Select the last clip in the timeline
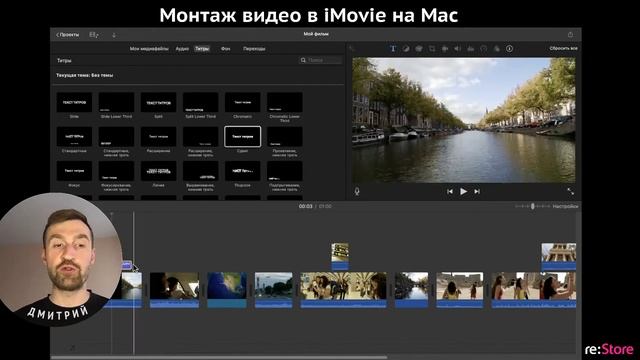Image resolution: width=640 pixels, height=360 pixels. [x=533, y=290]
